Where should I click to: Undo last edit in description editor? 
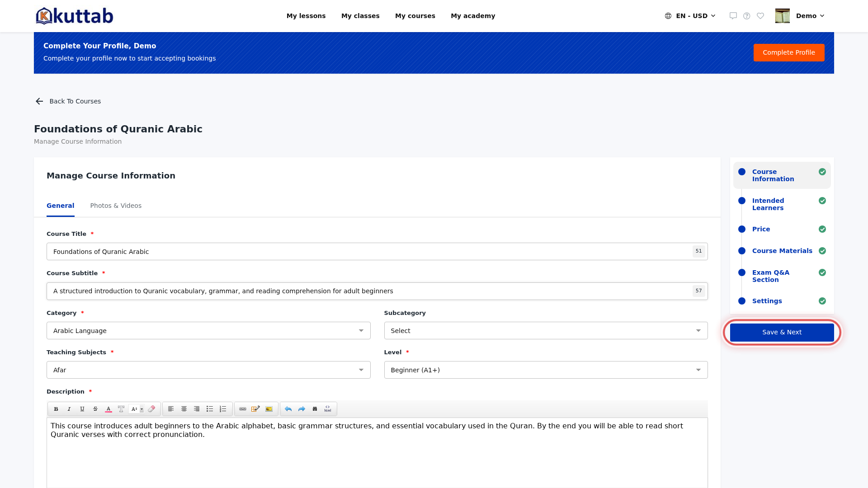(288, 409)
